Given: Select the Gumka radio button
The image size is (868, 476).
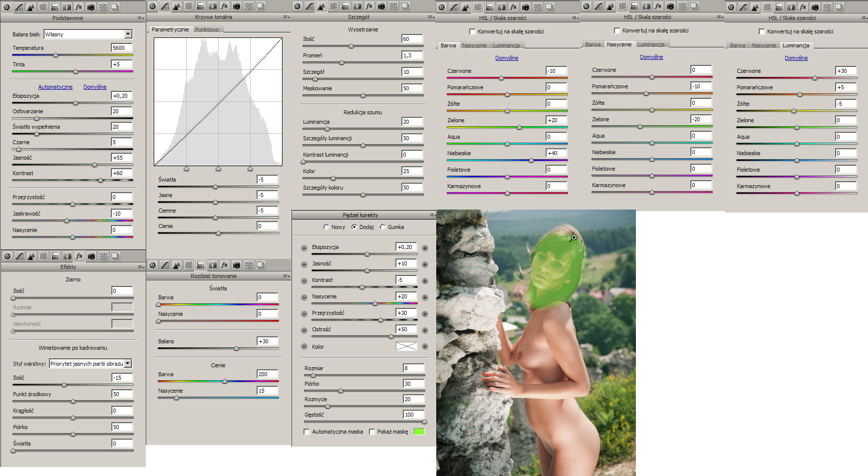Looking at the screenshot, I should 383,227.
